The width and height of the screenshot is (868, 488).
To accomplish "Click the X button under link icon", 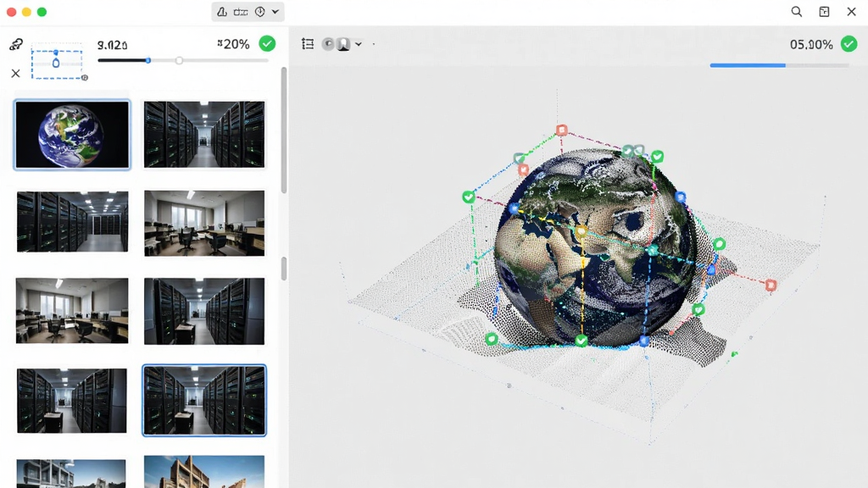I will click(15, 73).
